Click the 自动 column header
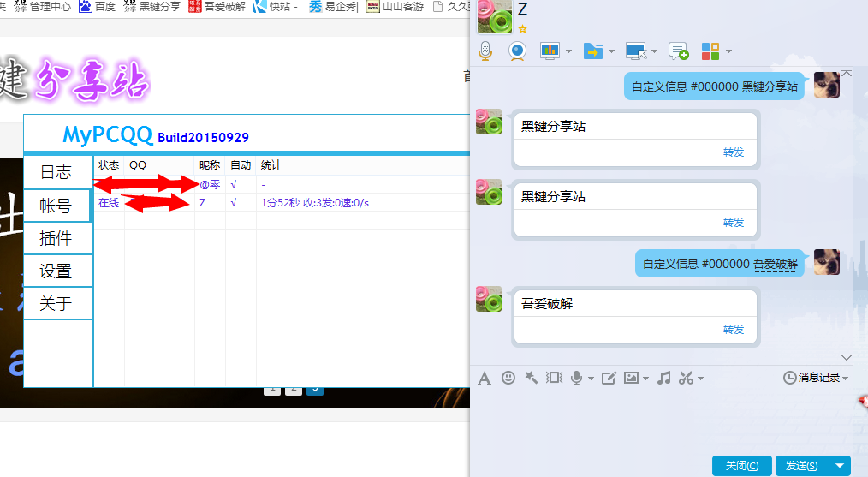Viewport: 868px width, 477px height. pos(241,165)
